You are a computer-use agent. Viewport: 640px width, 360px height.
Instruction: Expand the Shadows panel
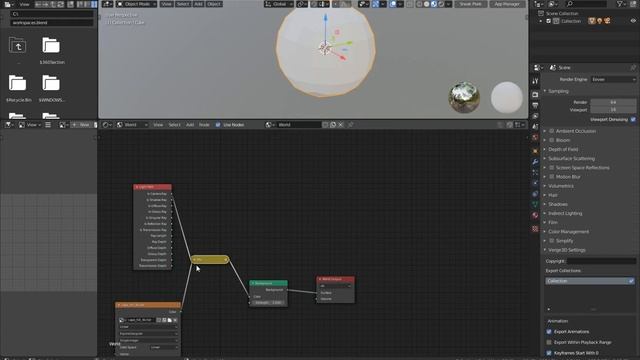[x=558, y=204]
